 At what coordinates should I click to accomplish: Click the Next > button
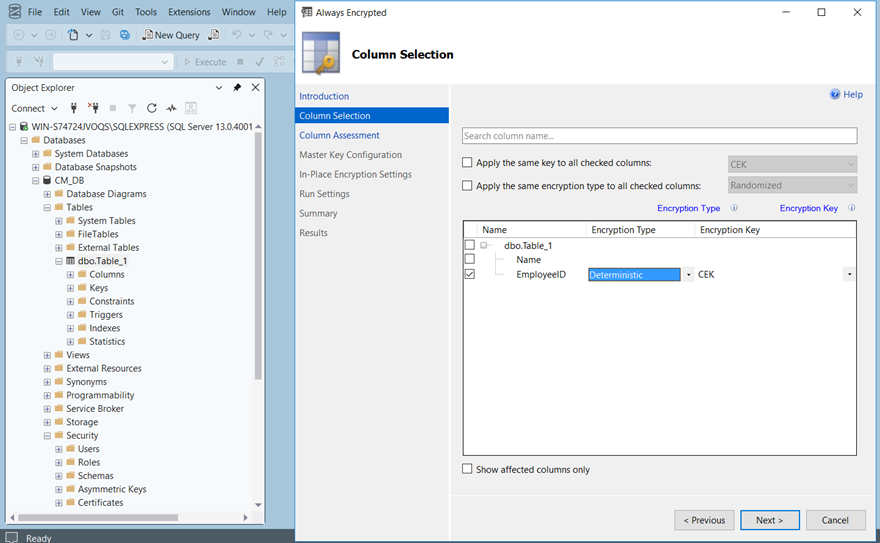pos(769,520)
